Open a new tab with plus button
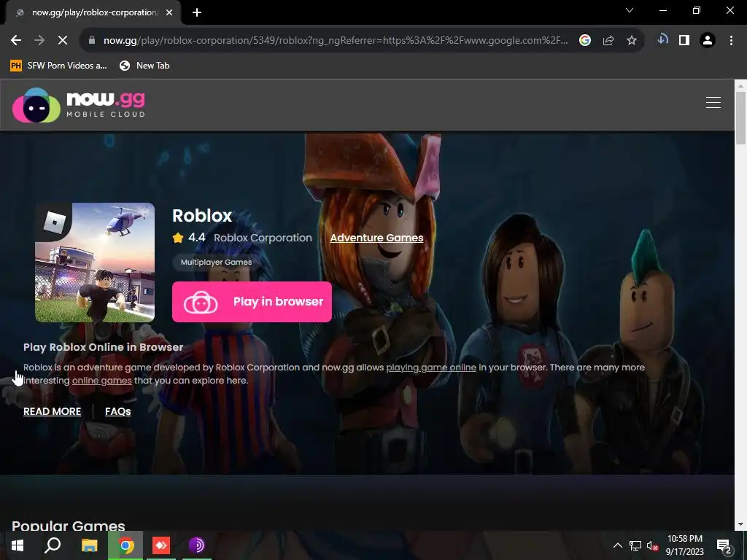This screenshot has width=747, height=560. pos(197,12)
